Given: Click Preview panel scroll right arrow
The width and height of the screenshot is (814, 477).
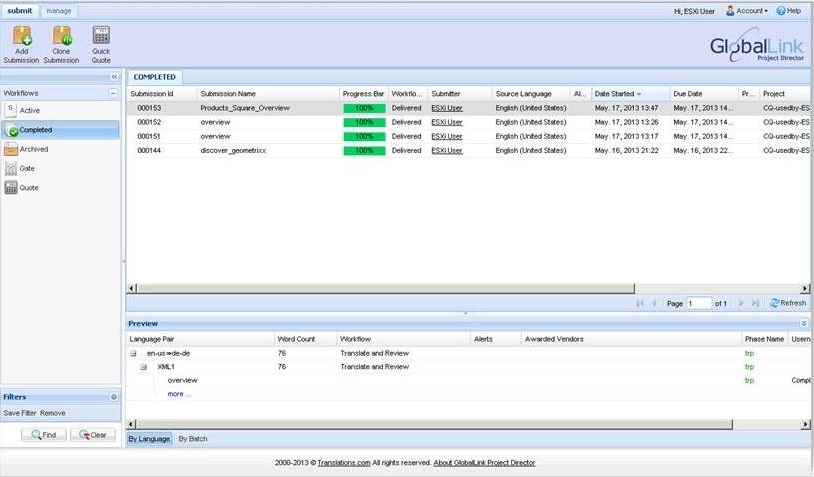Looking at the screenshot, I should point(805,425).
